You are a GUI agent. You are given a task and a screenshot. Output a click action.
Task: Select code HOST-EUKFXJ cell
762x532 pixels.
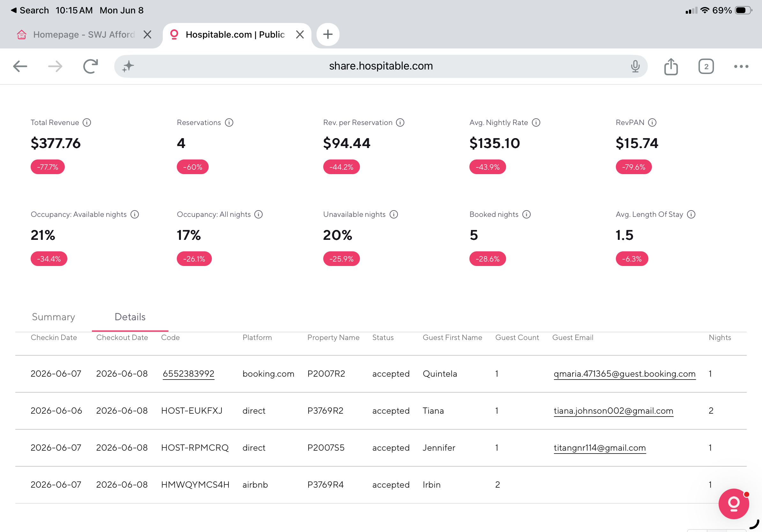191,410
